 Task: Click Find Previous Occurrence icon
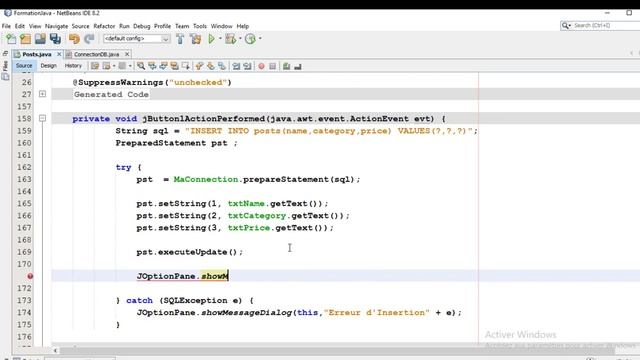click(152, 66)
